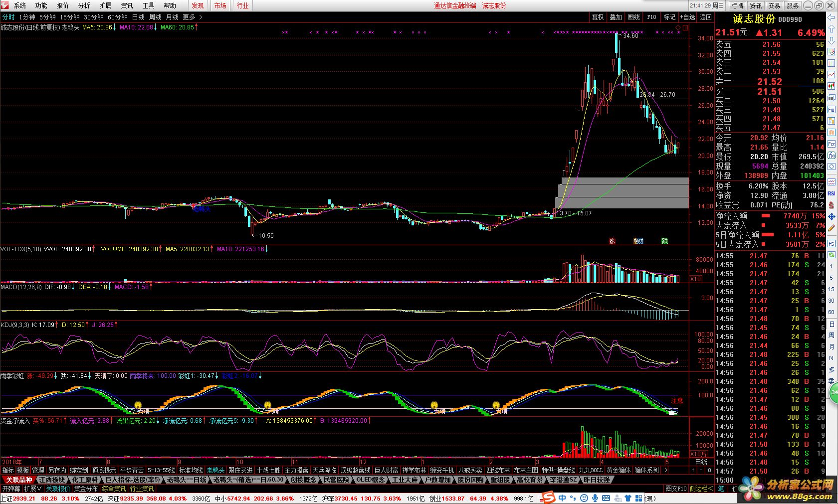Toggle Sogou Chinese/English 中 mode

coord(562,498)
